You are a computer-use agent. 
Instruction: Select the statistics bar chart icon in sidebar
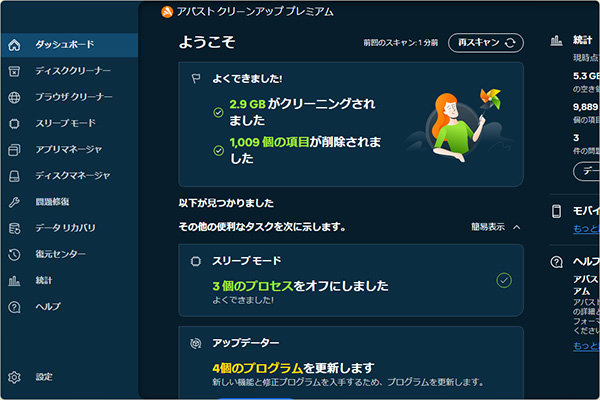pos(14,281)
